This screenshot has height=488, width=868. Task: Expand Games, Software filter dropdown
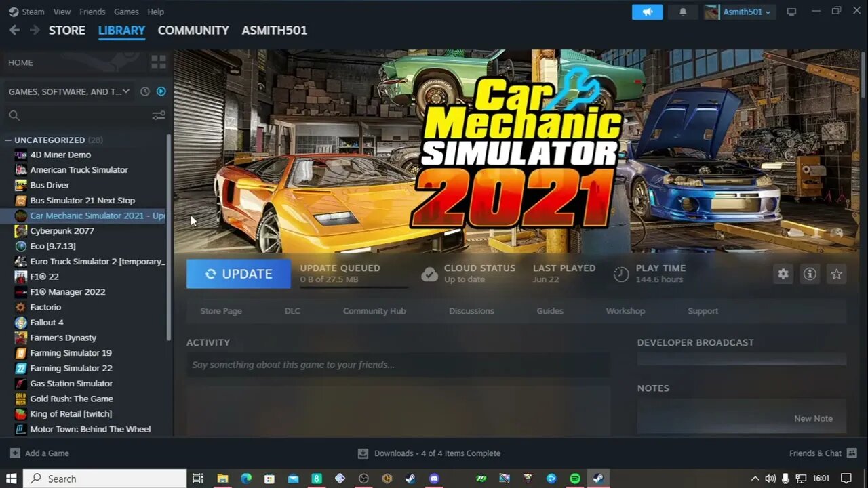(68, 91)
